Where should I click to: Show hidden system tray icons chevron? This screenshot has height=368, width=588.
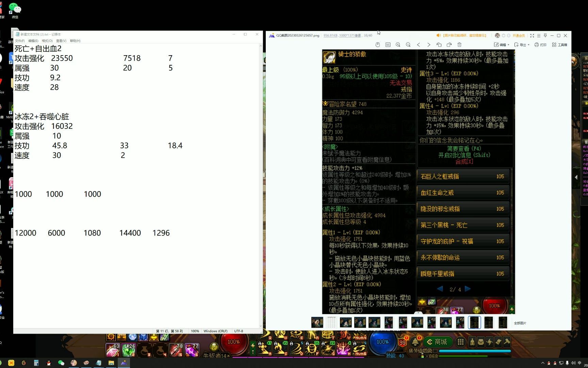tap(543, 363)
